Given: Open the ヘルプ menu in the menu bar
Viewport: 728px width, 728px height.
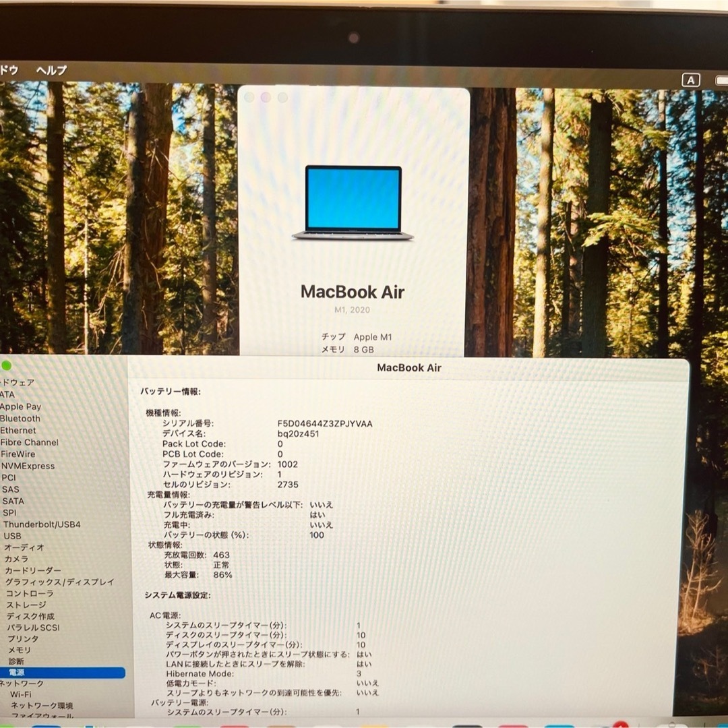Looking at the screenshot, I should point(51,70).
